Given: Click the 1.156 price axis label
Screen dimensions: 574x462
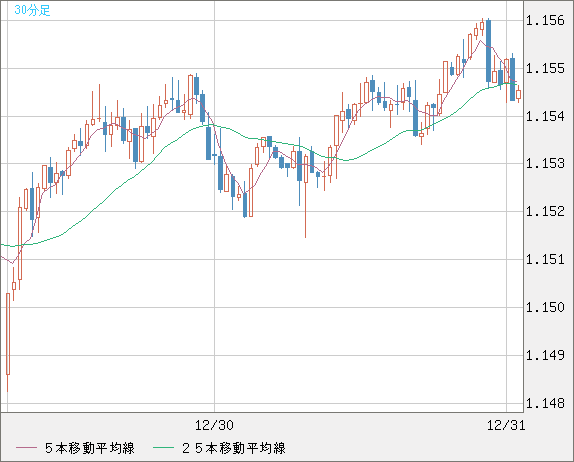Looking at the screenshot, I should tap(545, 21).
